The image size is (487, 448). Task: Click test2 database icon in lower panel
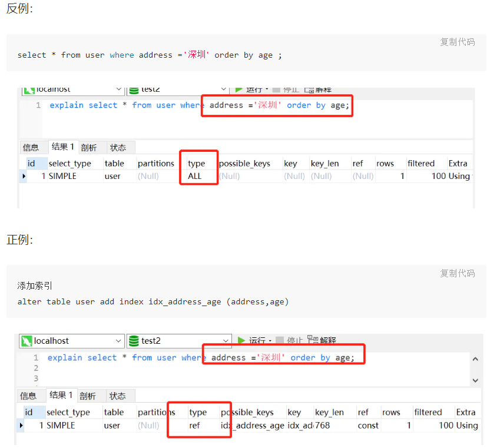pos(134,341)
